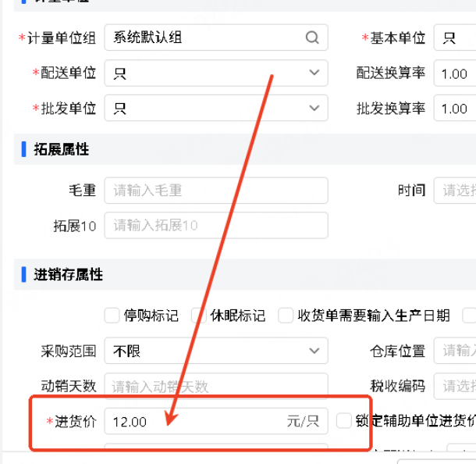Click the 计量单位组 text field
This screenshot has height=464, width=476.
pos(204,37)
